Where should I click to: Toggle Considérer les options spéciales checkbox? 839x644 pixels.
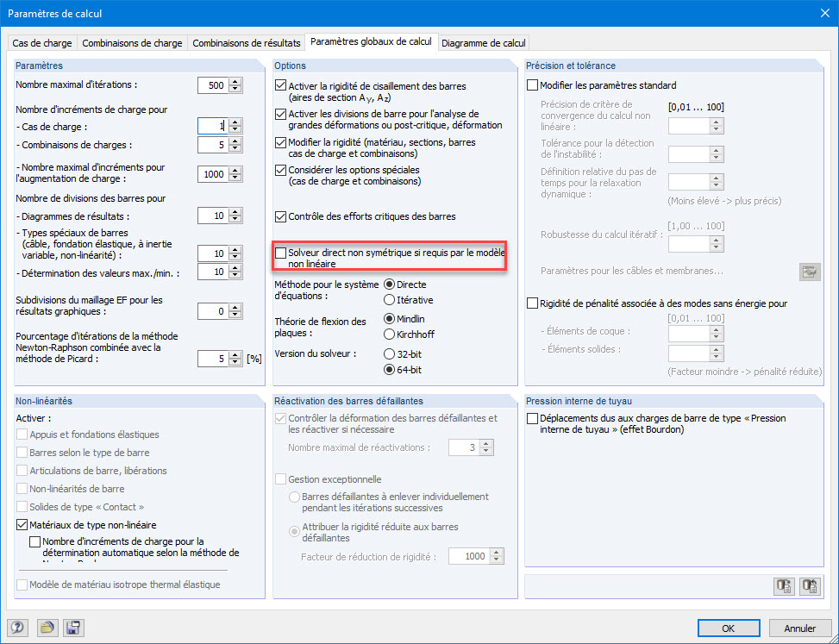point(280,170)
